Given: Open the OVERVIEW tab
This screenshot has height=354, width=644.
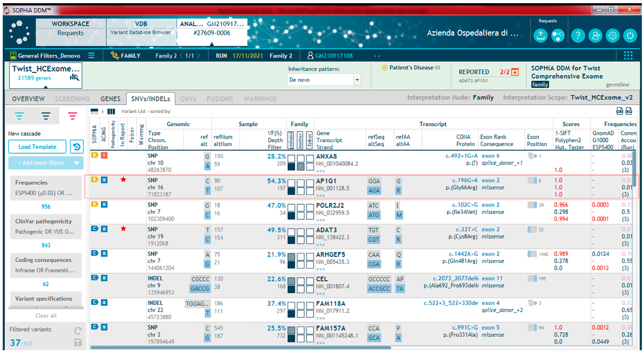Looking at the screenshot, I should [x=28, y=99].
